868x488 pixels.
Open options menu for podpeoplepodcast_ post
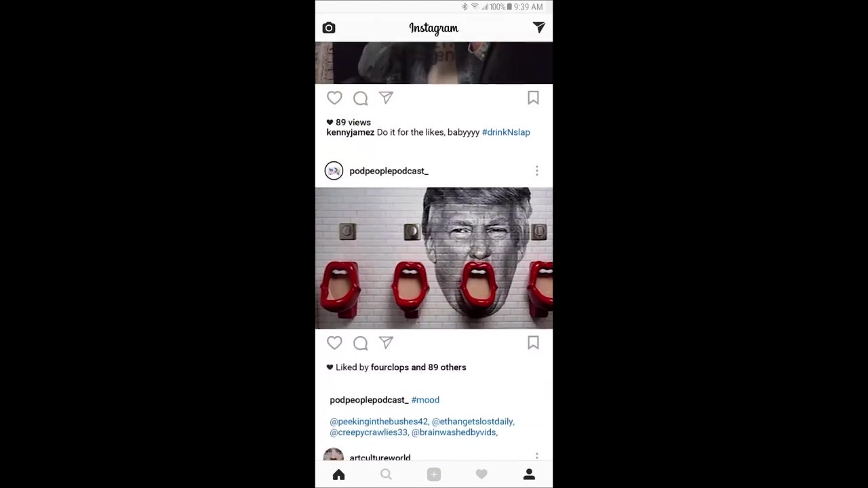point(536,171)
